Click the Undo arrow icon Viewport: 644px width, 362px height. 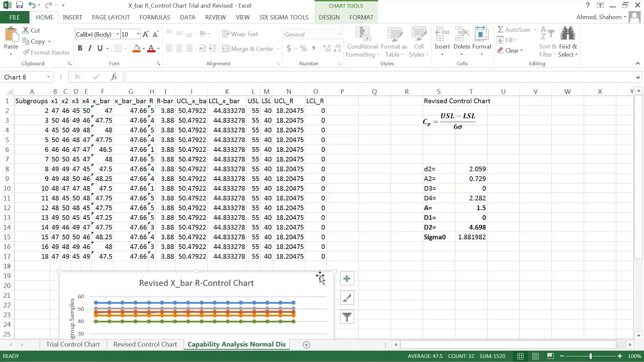[x=32, y=5]
